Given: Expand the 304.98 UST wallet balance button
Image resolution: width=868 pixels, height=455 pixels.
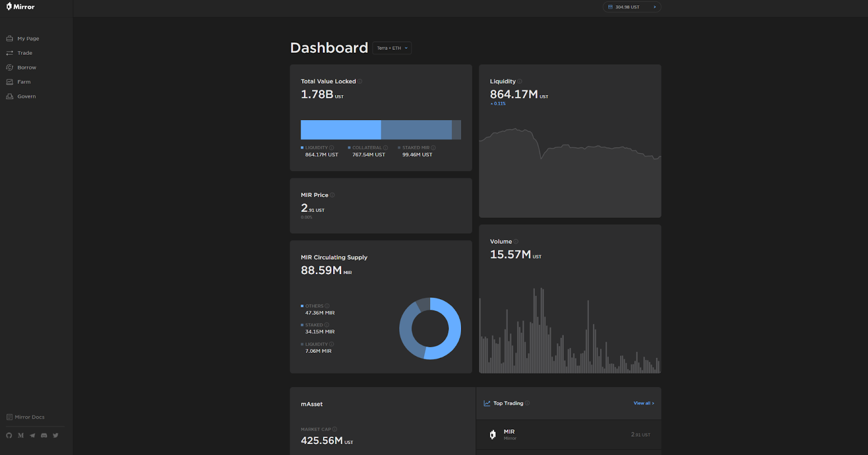Looking at the screenshot, I should click(x=632, y=7).
